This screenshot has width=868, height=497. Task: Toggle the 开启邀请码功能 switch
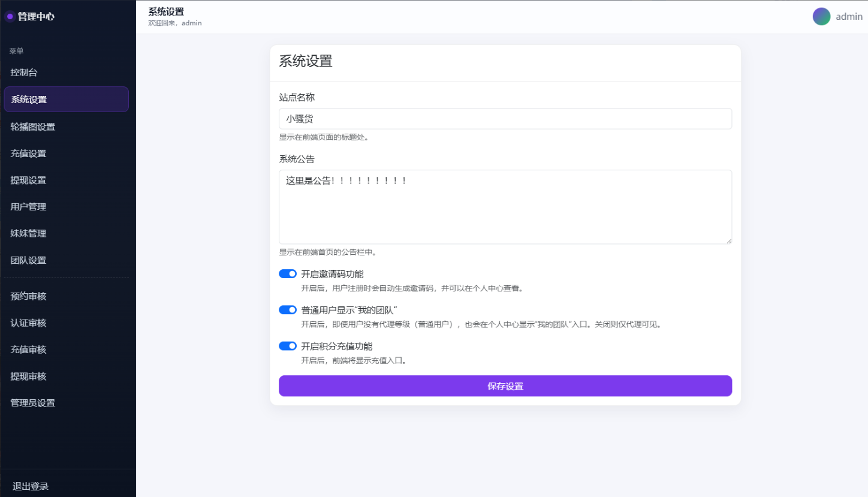(x=288, y=274)
